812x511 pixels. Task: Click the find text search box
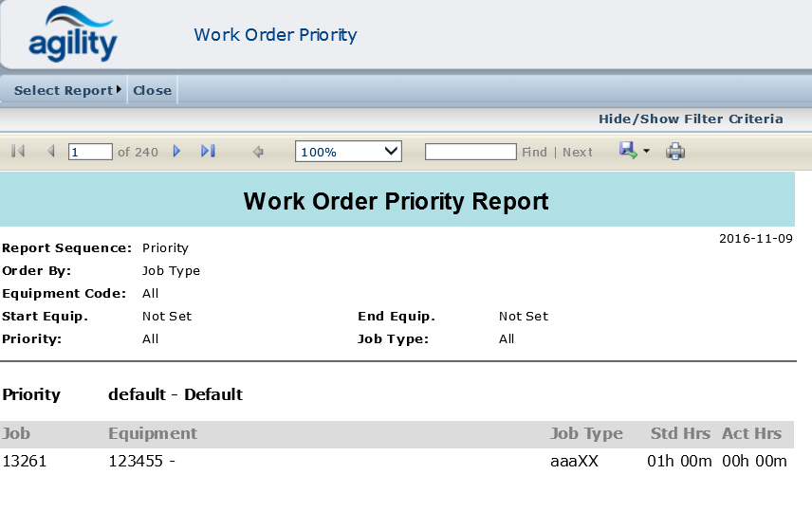[471, 152]
